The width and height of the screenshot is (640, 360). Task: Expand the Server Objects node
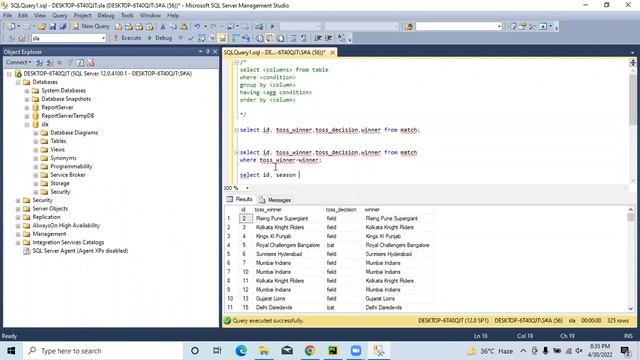pos(18,209)
